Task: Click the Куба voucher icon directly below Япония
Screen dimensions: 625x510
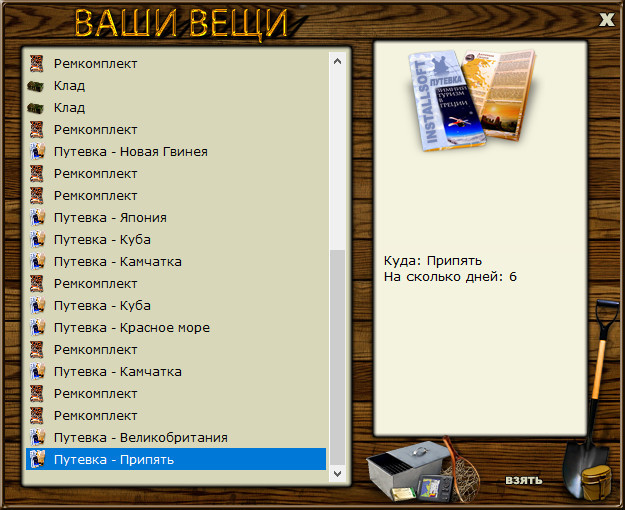Action: click(x=37, y=239)
